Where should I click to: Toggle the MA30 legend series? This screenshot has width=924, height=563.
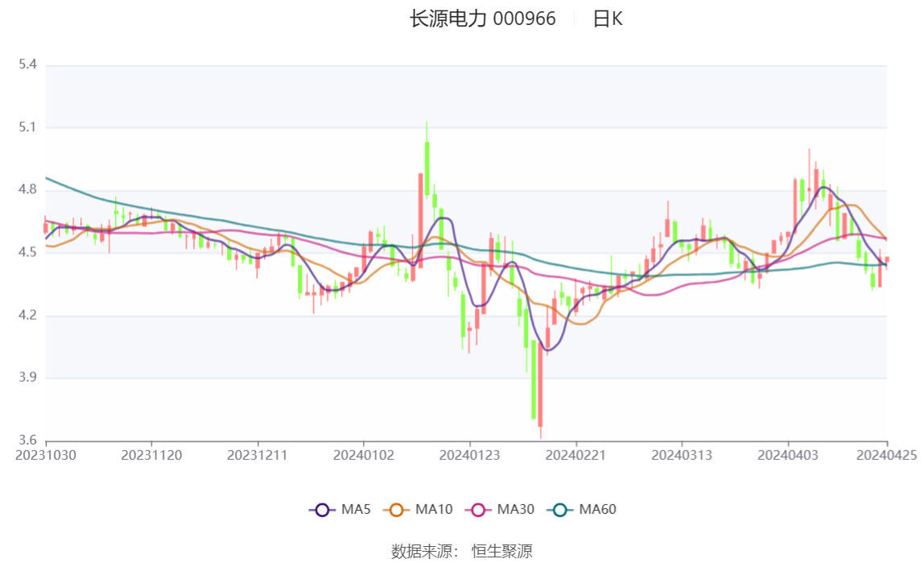500,509
